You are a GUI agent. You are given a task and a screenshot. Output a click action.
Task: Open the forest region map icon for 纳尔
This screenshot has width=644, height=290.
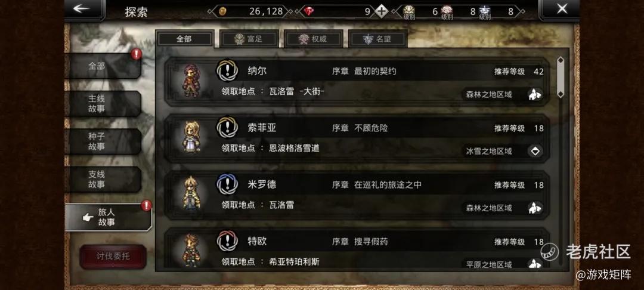pos(535,94)
